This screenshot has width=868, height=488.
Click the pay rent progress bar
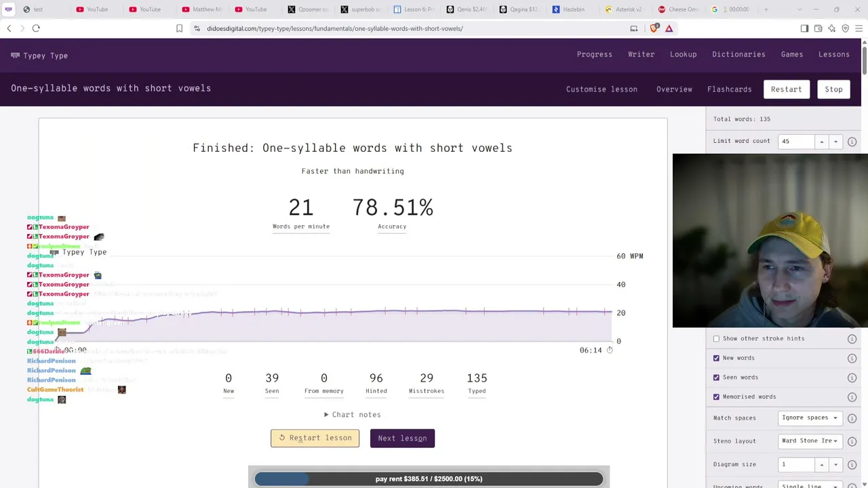click(x=429, y=479)
